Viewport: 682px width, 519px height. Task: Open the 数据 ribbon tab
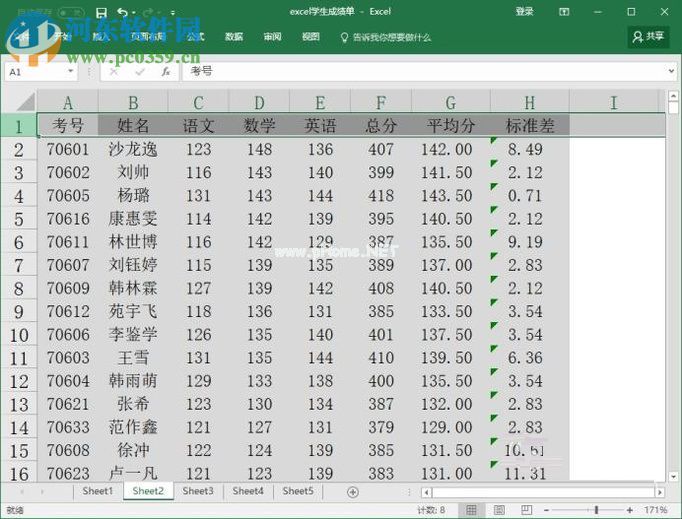click(x=234, y=37)
